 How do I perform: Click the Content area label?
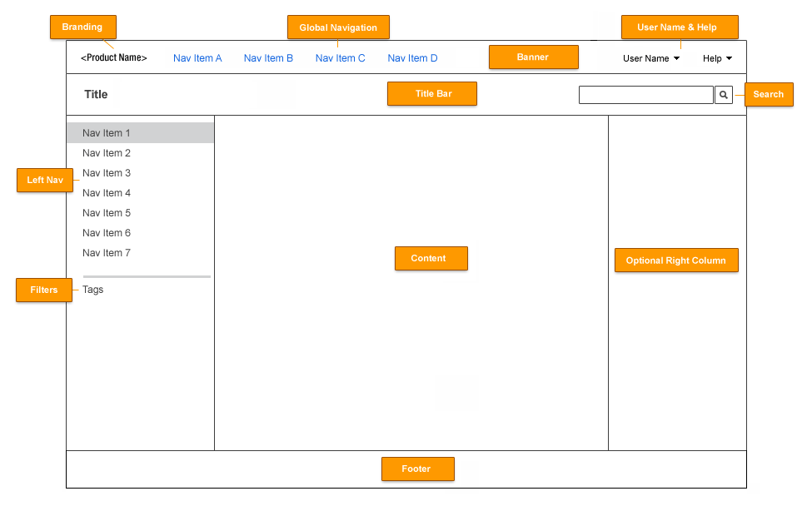[431, 258]
